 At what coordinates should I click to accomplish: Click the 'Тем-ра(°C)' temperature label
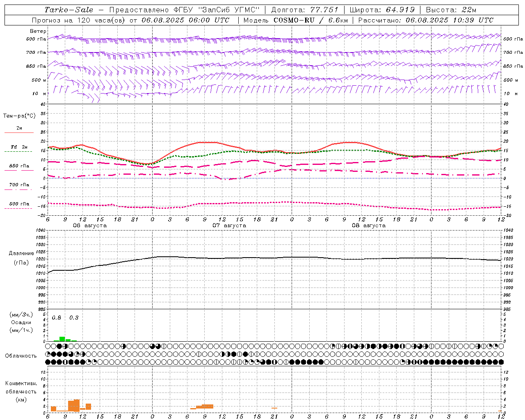tap(19, 116)
